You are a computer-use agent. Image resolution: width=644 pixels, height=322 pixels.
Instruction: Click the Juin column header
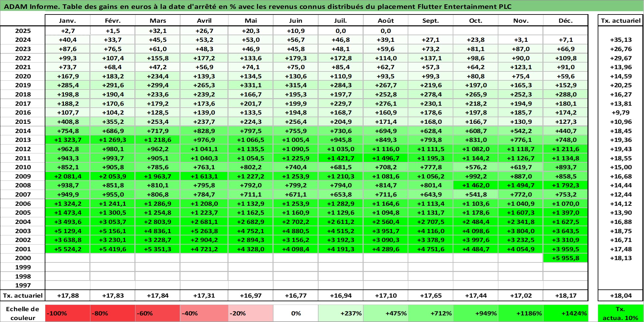coord(296,20)
